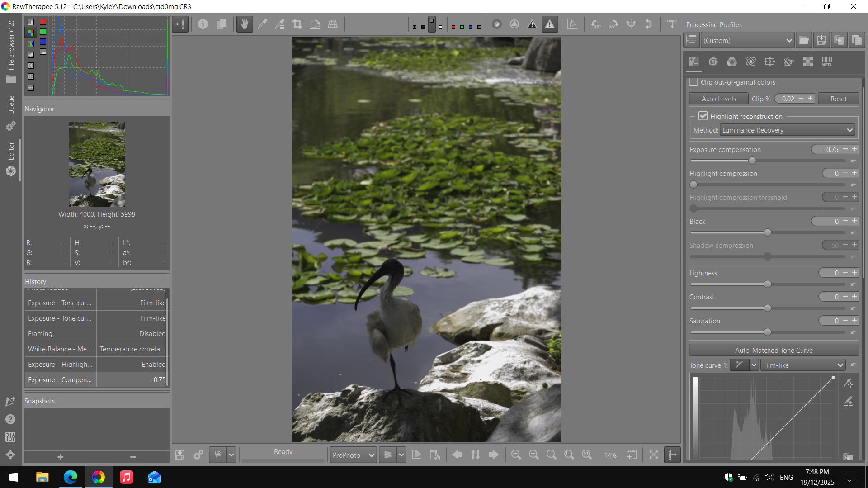Open a new detail window
This screenshot has width=868, height=488.
click(632, 455)
